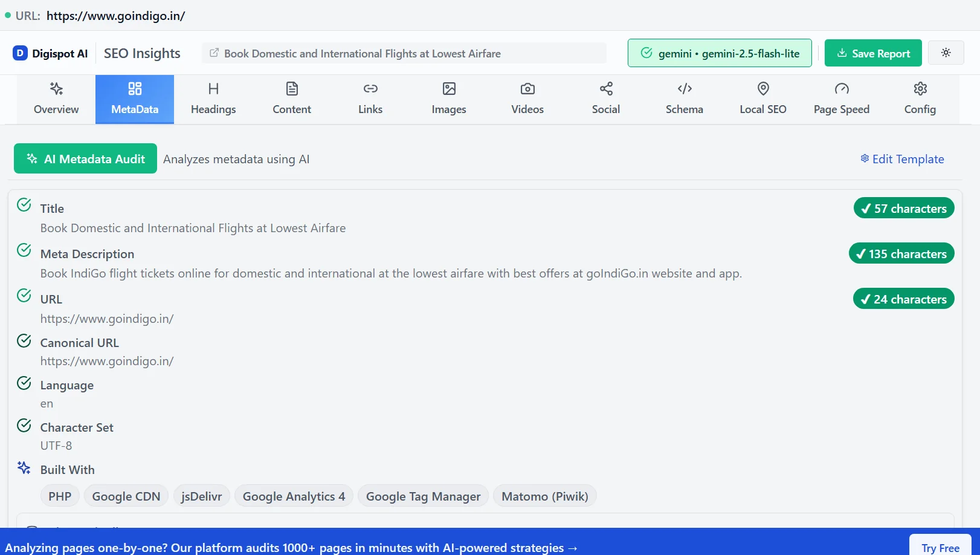
Task: Go to the Links tab
Action: click(370, 99)
